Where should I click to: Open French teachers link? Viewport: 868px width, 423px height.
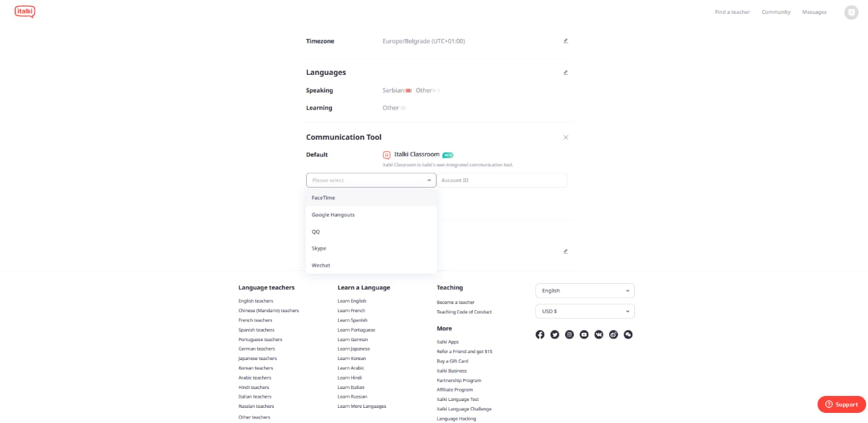pyautogui.click(x=255, y=320)
